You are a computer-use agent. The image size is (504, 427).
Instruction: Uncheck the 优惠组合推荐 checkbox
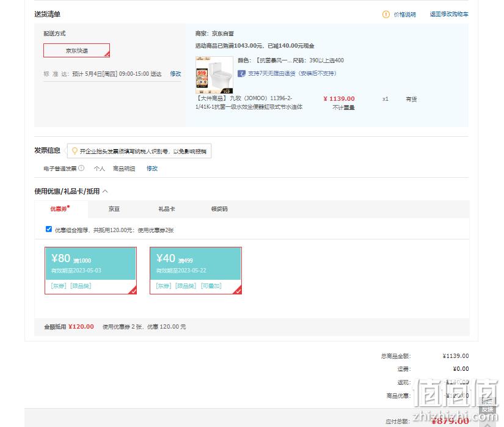point(48,229)
